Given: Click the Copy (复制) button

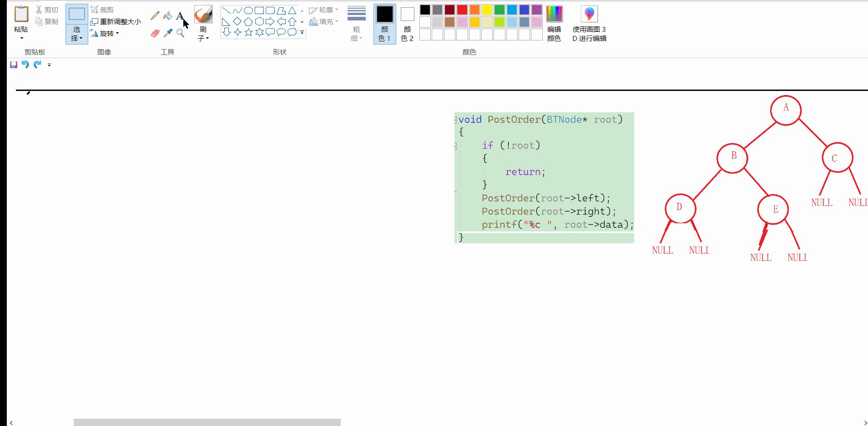Looking at the screenshot, I should pyautogui.click(x=47, y=21).
